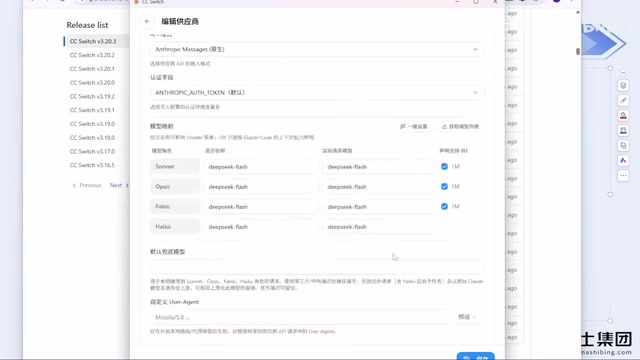Screen dimensions: 640x360
Task: Click the layers icon in right floating toolbar
Action: coord(623,86)
